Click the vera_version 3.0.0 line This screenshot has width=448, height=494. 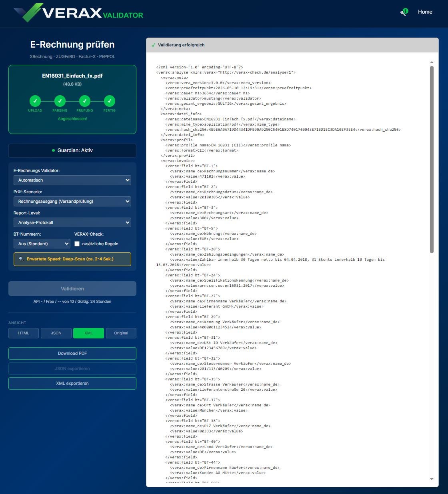[218, 83]
